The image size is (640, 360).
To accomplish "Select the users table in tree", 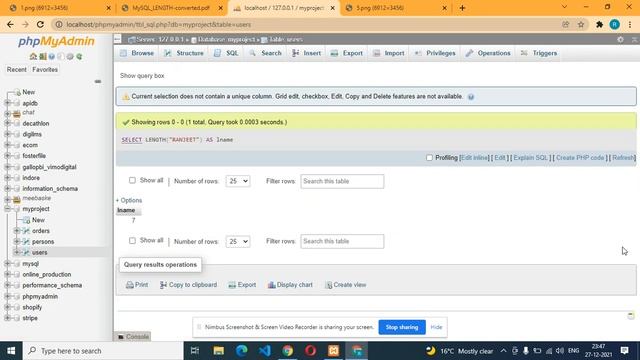I will pyautogui.click(x=39, y=253).
